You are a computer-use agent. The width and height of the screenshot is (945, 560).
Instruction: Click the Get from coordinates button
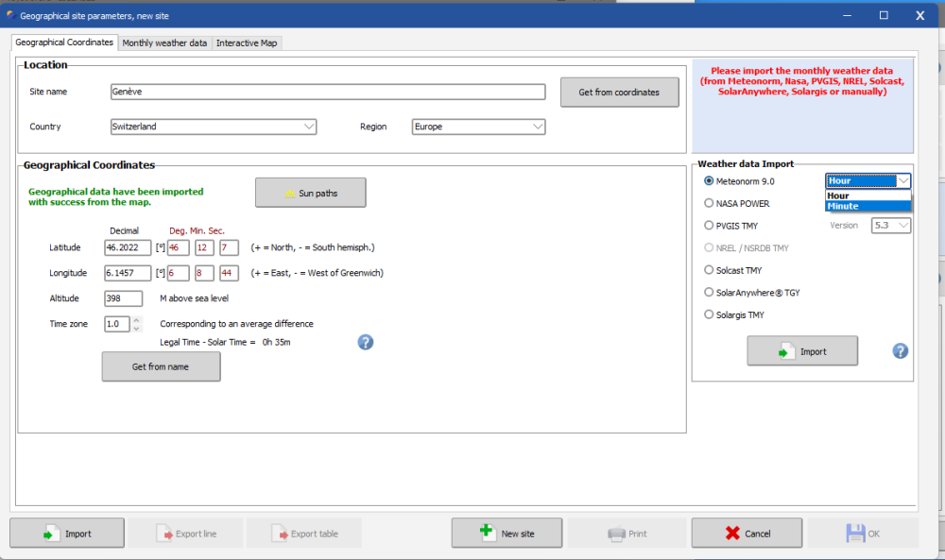(620, 93)
